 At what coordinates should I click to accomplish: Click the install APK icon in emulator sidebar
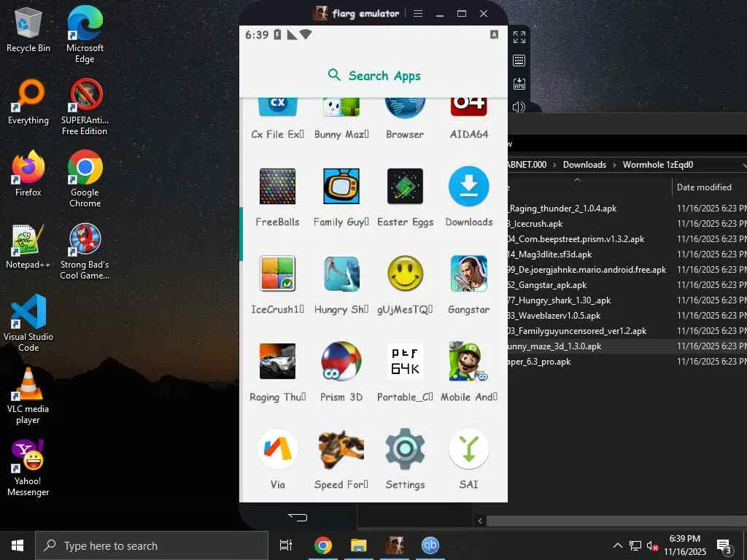(x=519, y=84)
